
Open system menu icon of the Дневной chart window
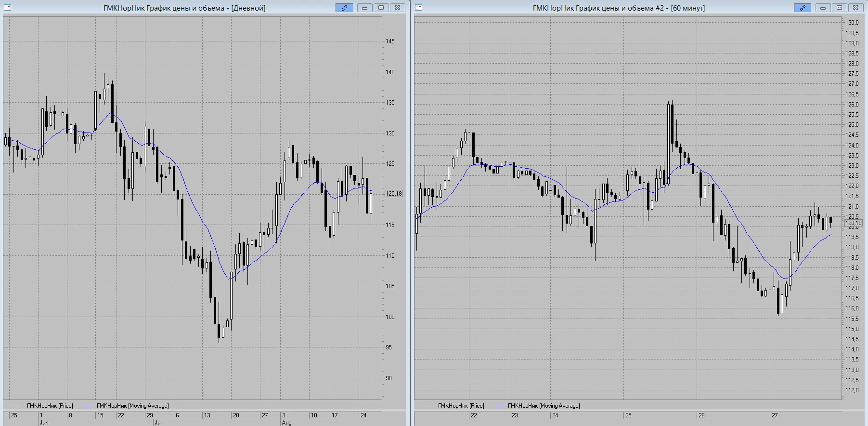(7, 8)
